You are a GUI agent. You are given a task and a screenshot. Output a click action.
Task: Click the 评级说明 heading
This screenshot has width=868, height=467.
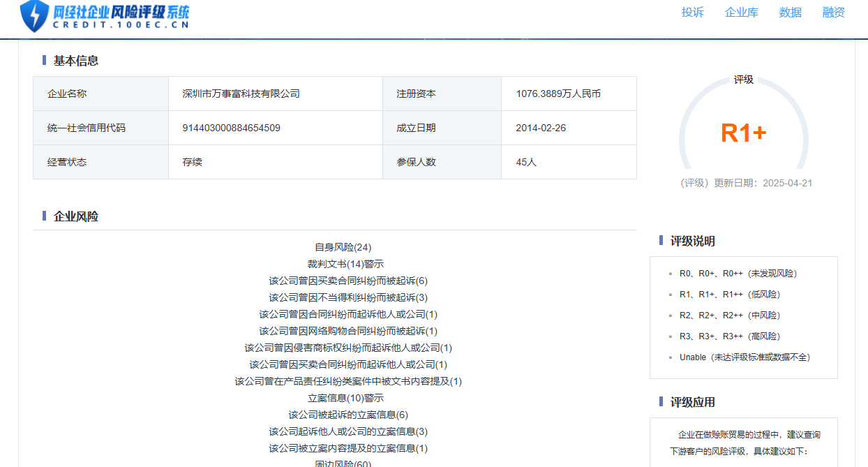coord(693,242)
